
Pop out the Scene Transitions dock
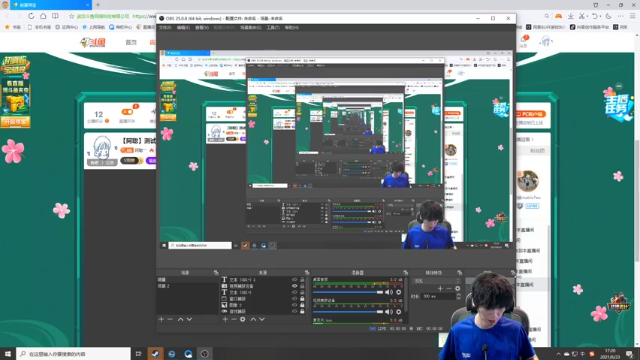(460, 273)
